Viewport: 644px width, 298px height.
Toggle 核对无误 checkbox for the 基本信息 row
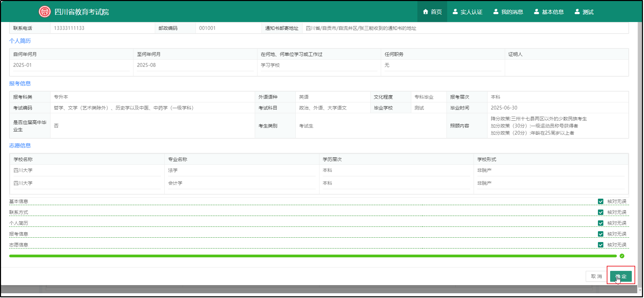pyautogui.click(x=601, y=201)
